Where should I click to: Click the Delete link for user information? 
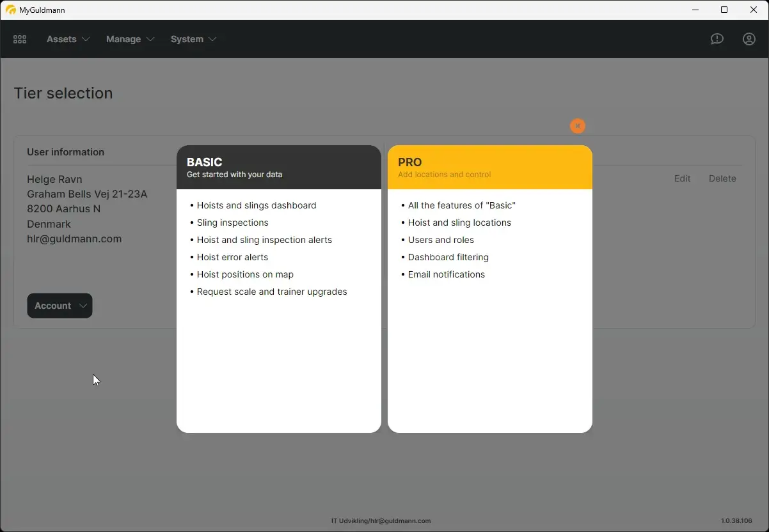pyautogui.click(x=722, y=178)
